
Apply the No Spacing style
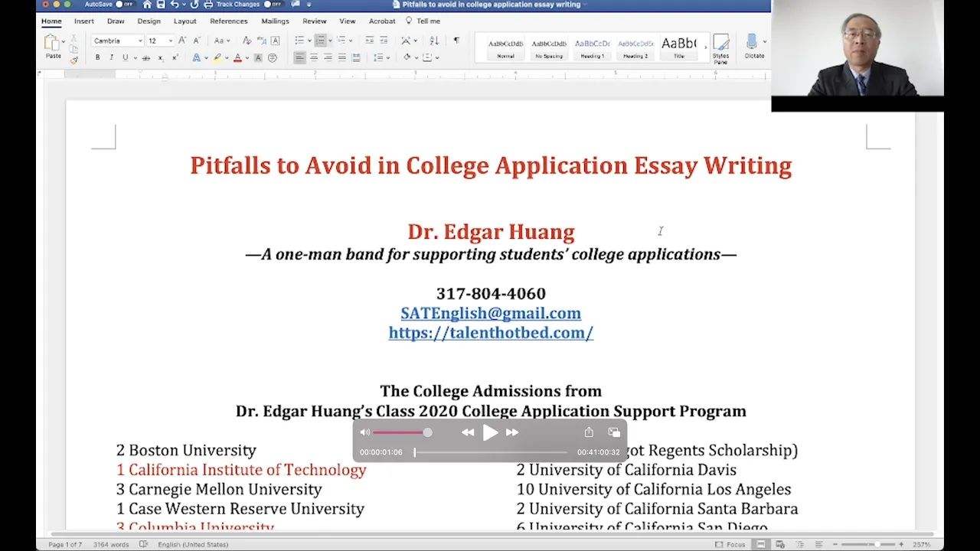[x=549, y=47]
